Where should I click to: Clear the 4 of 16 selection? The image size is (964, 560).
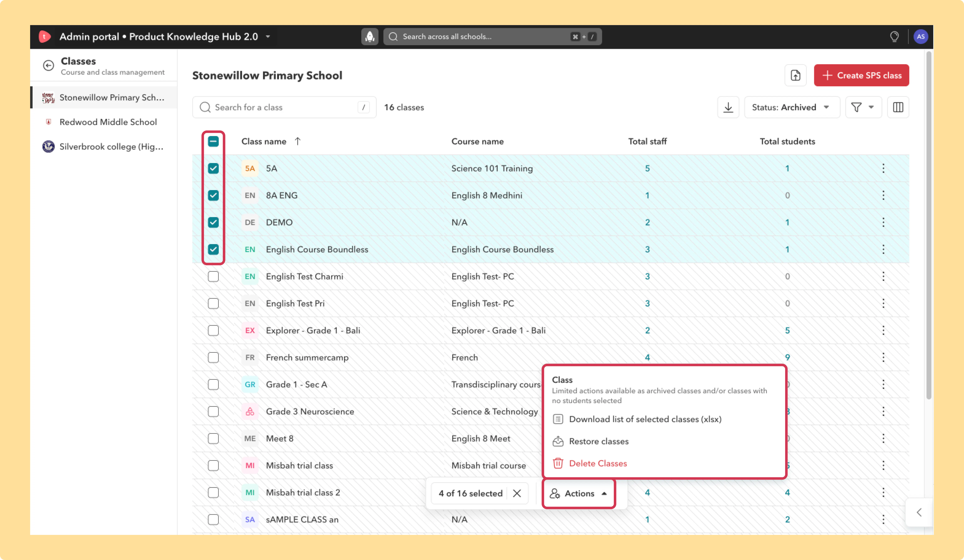(x=517, y=494)
